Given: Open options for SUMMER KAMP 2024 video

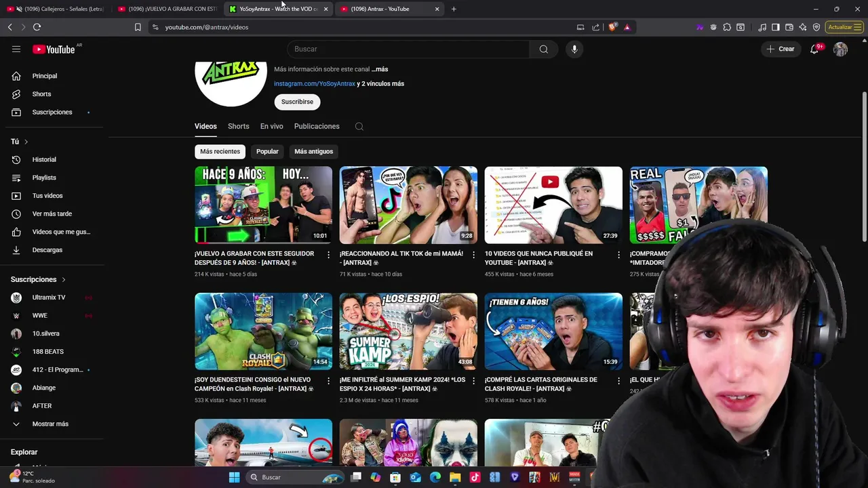Looking at the screenshot, I should point(474,381).
